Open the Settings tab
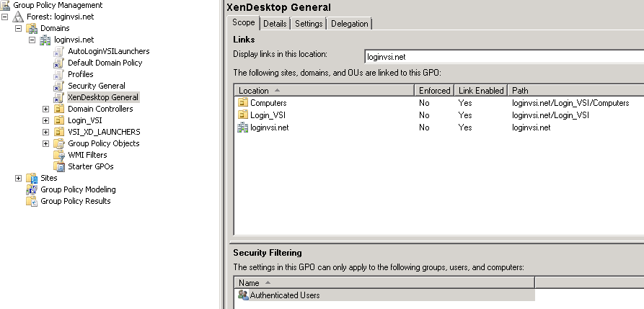Image resolution: width=644 pixels, height=309 pixels. click(x=309, y=24)
